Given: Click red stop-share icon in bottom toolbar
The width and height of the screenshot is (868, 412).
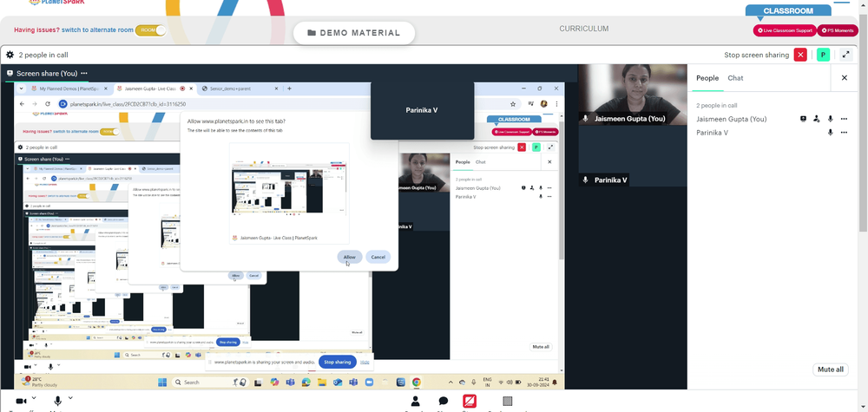Looking at the screenshot, I should click(x=470, y=401).
